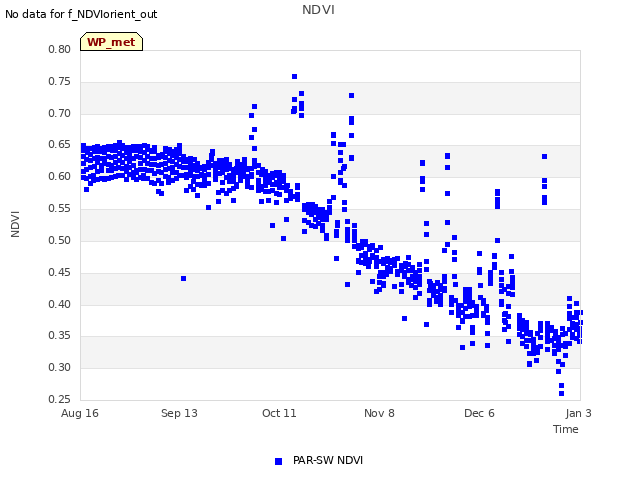This screenshot has height=480, width=640.
Task: Click the Time axis label
Action: [566, 429]
